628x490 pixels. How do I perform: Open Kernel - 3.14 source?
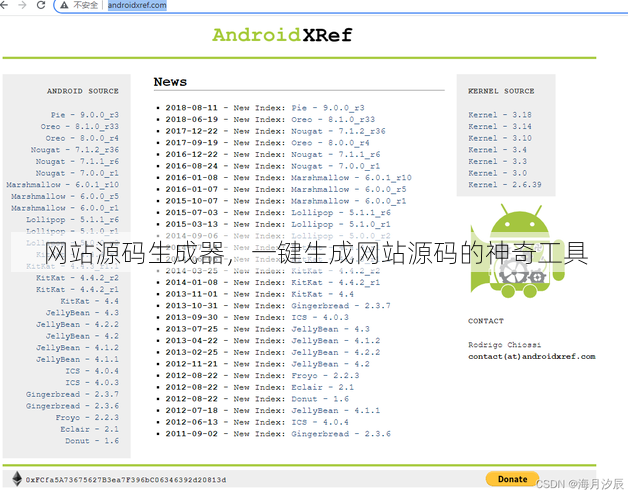click(x=500, y=126)
